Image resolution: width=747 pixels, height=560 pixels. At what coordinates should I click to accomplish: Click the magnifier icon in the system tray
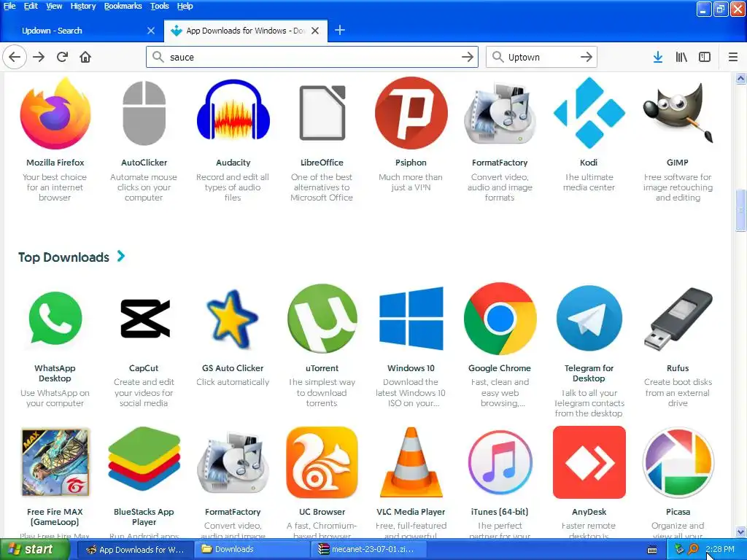pos(694,550)
